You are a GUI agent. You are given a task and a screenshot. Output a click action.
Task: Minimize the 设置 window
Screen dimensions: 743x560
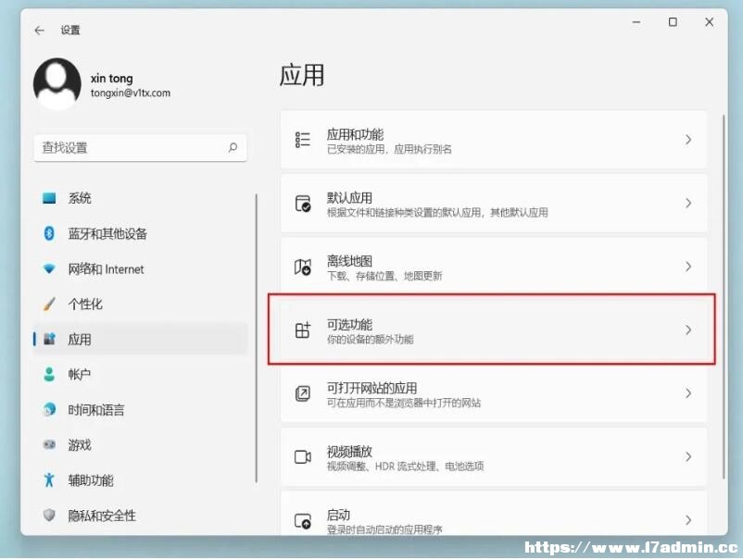coord(636,22)
